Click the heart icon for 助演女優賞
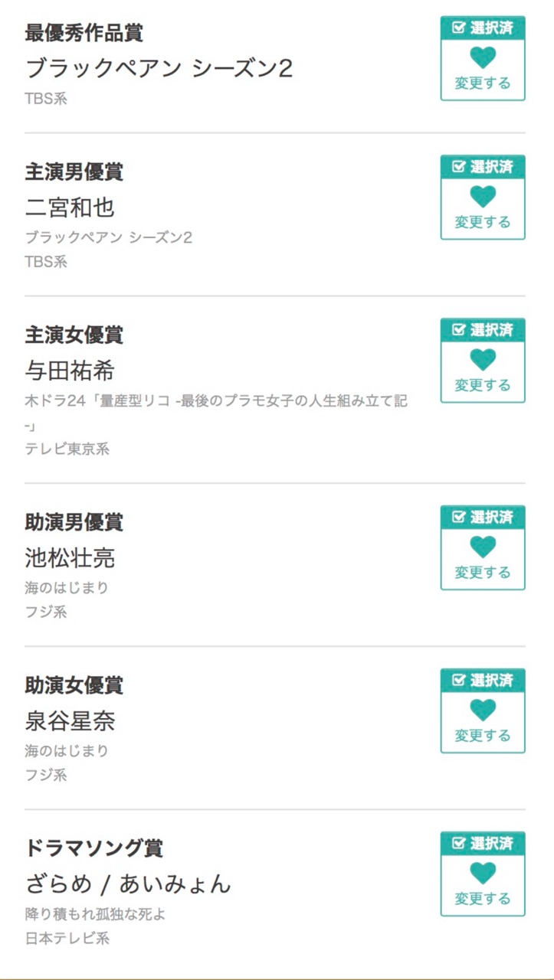The height and width of the screenshot is (980, 554). [x=483, y=710]
